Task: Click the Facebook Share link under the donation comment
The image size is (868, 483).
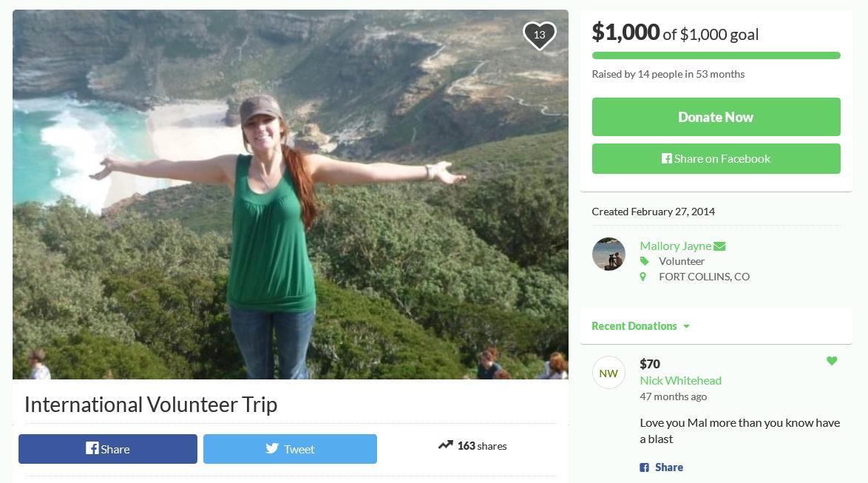Action: [x=662, y=467]
